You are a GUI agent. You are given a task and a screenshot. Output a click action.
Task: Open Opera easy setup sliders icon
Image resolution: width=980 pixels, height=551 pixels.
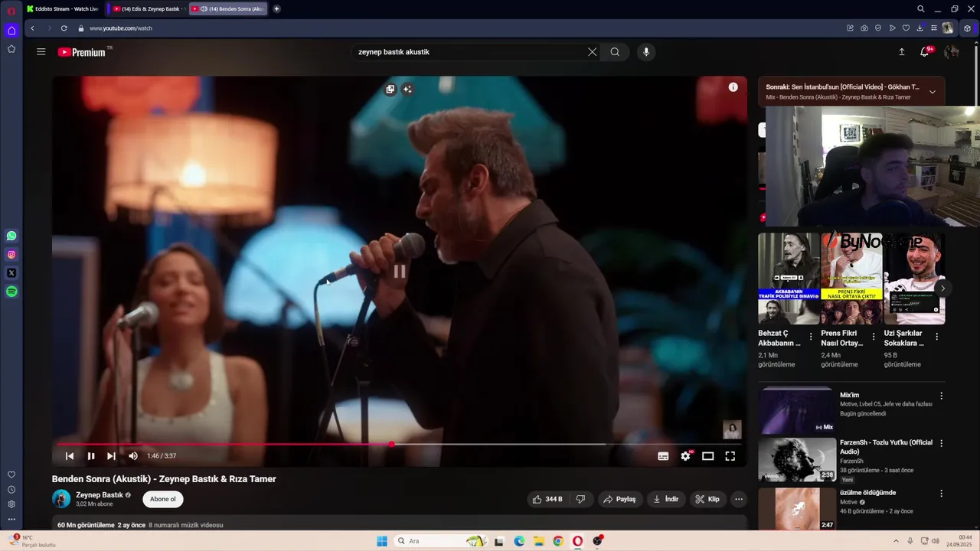click(933, 28)
